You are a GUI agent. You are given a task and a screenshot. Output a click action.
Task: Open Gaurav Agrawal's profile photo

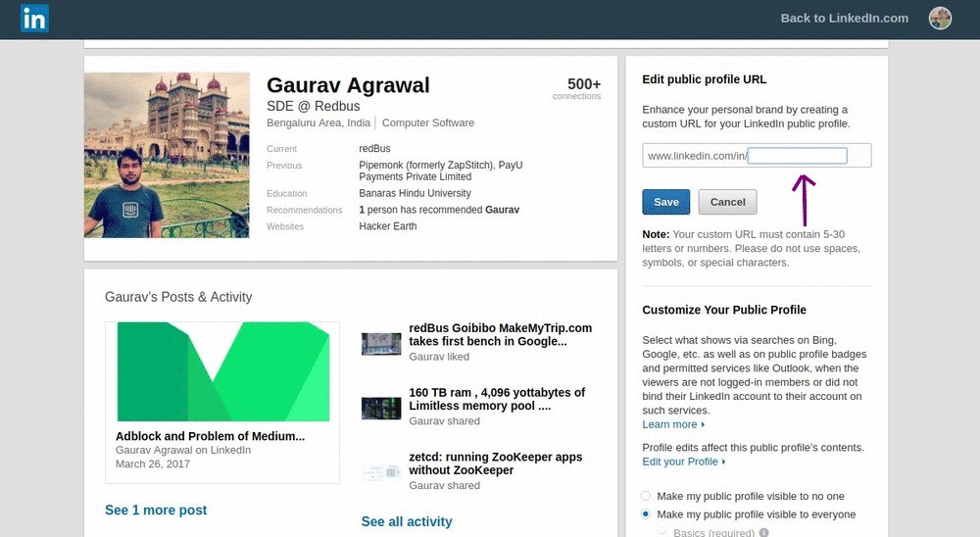[167, 155]
